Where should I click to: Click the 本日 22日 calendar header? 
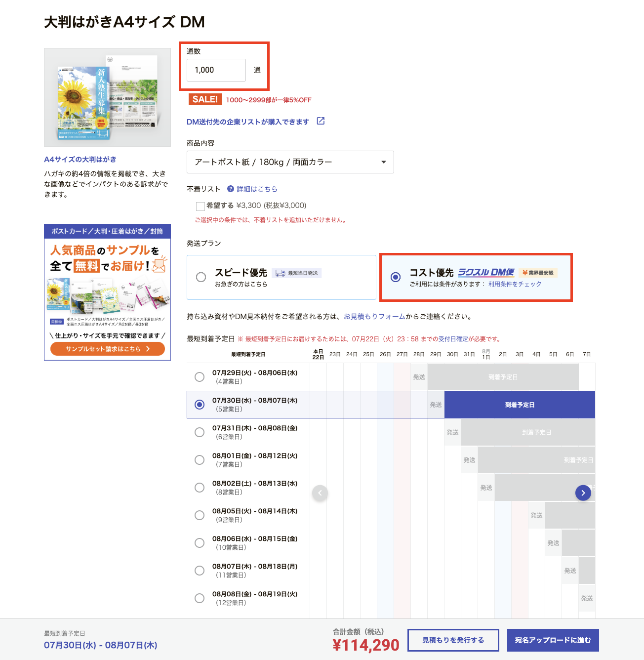click(318, 354)
